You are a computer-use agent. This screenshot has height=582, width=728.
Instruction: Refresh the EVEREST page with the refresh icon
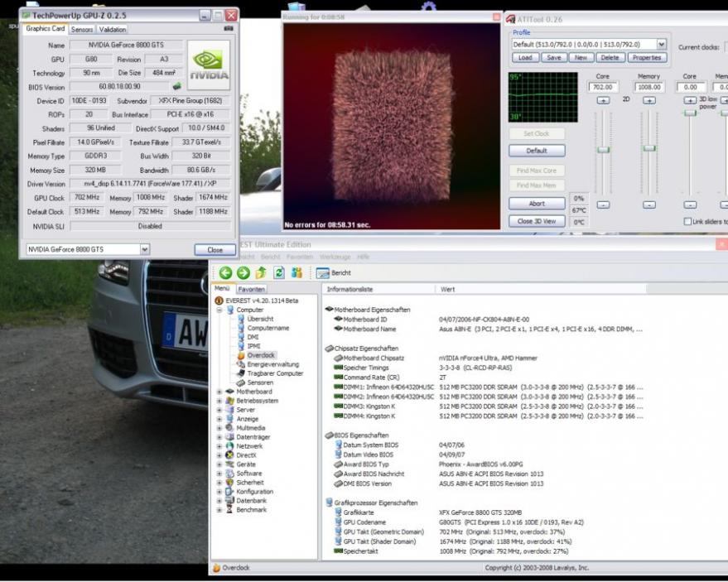pos(279,272)
